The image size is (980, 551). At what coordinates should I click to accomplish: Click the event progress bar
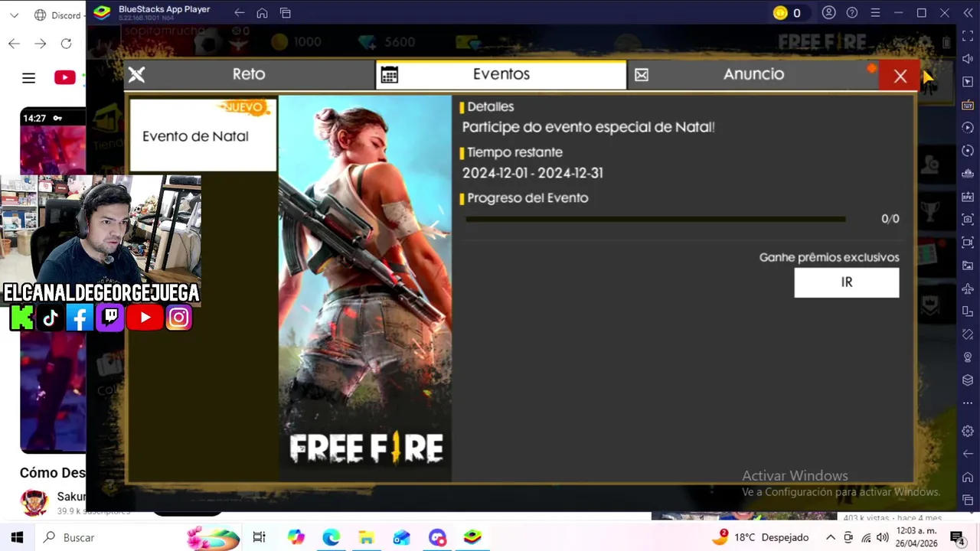[x=655, y=219]
